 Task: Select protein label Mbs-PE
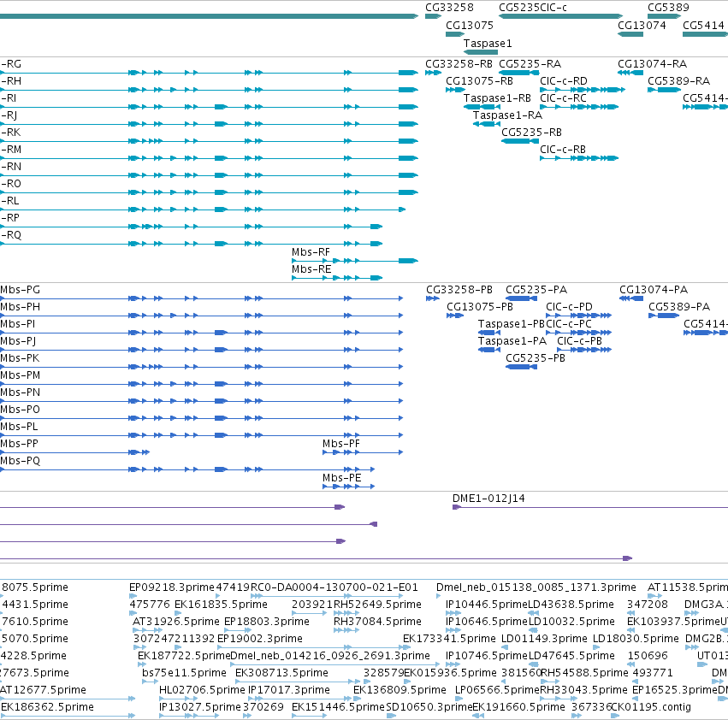341,478
